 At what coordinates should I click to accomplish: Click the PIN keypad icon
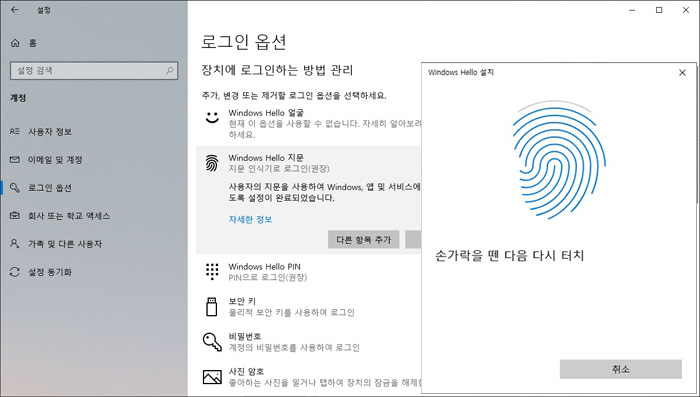[212, 272]
